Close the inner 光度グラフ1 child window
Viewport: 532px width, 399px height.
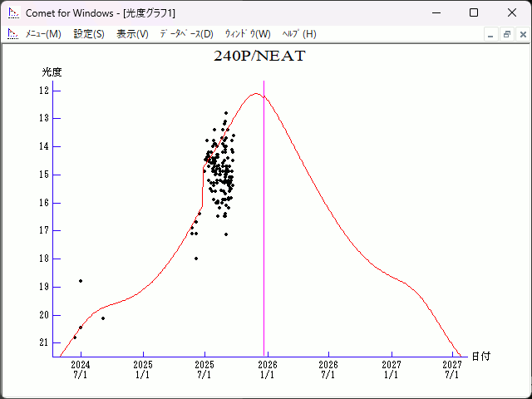tap(521, 34)
